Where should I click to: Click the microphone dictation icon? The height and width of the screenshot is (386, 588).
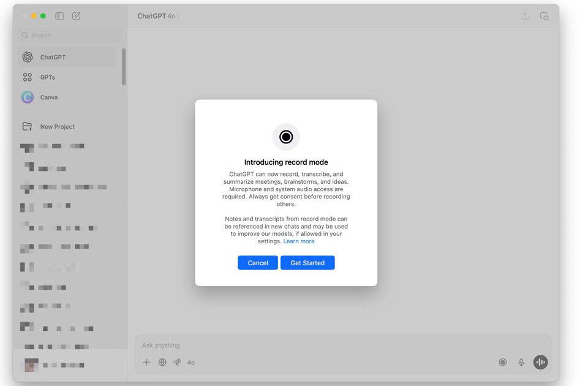point(521,362)
